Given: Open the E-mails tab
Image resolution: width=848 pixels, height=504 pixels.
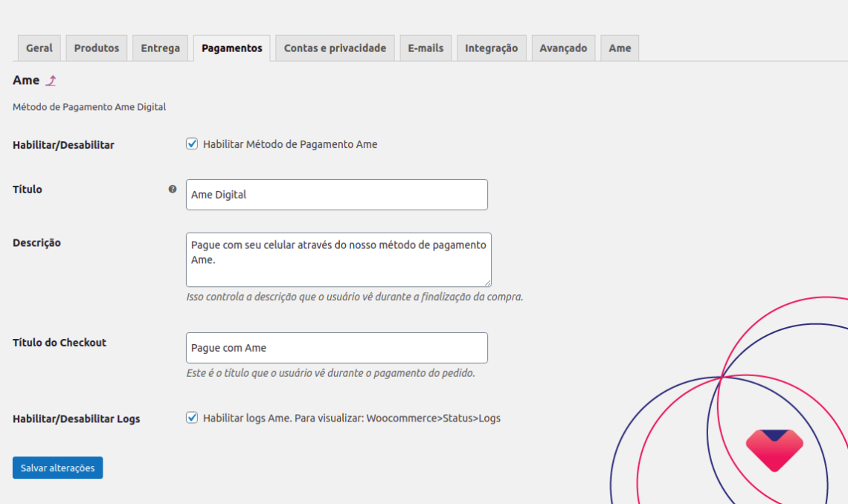Looking at the screenshot, I should pyautogui.click(x=425, y=48).
